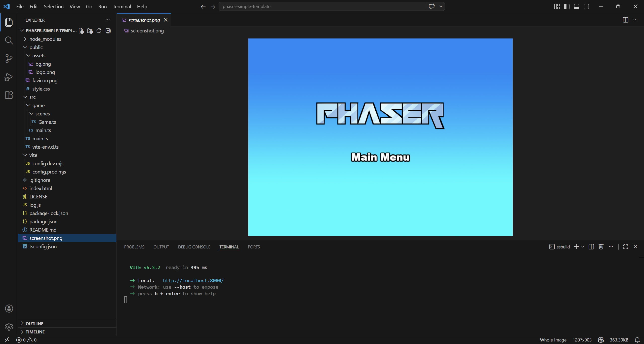This screenshot has width=644, height=344.
Task: Open the Extensions view
Action: coord(9,95)
